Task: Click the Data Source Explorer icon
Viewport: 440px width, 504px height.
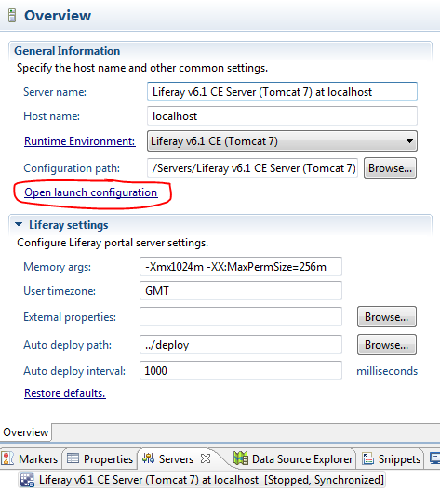Action: pyautogui.click(x=241, y=458)
